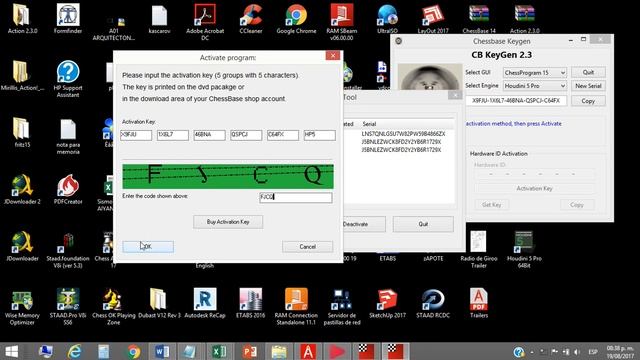Open HP Support Assistant desktop icon
This screenshot has height=360, width=640.
(68, 79)
